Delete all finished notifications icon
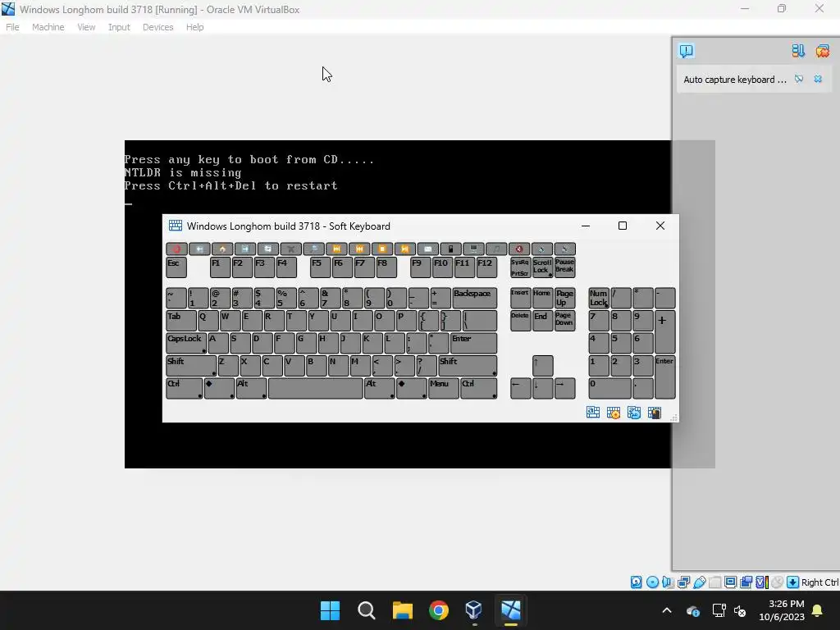Image resolution: width=840 pixels, height=630 pixels. click(x=822, y=51)
